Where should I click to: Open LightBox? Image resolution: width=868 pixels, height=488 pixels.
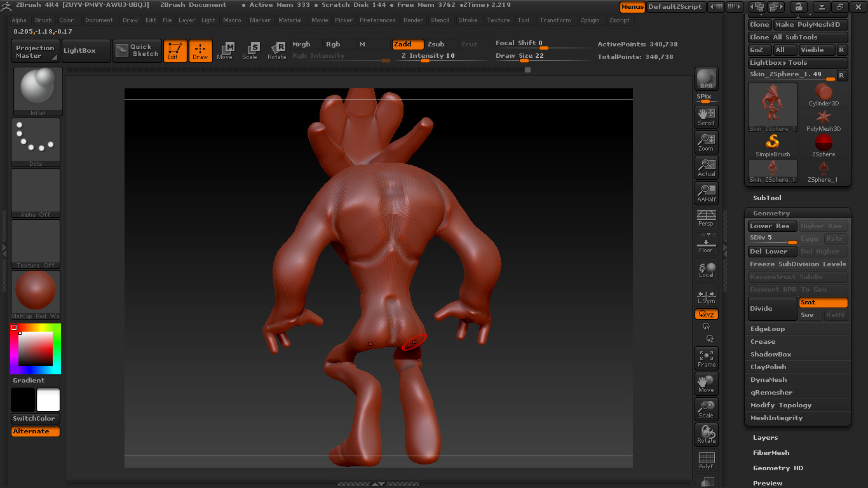pyautogui.click(x=86, y=51)
